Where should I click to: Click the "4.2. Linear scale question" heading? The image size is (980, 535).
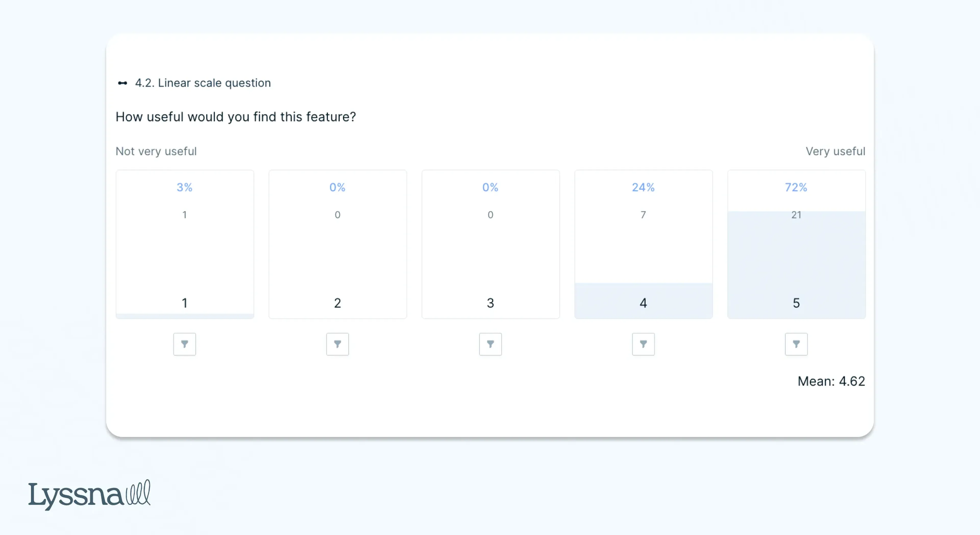(x=203, y=83)
